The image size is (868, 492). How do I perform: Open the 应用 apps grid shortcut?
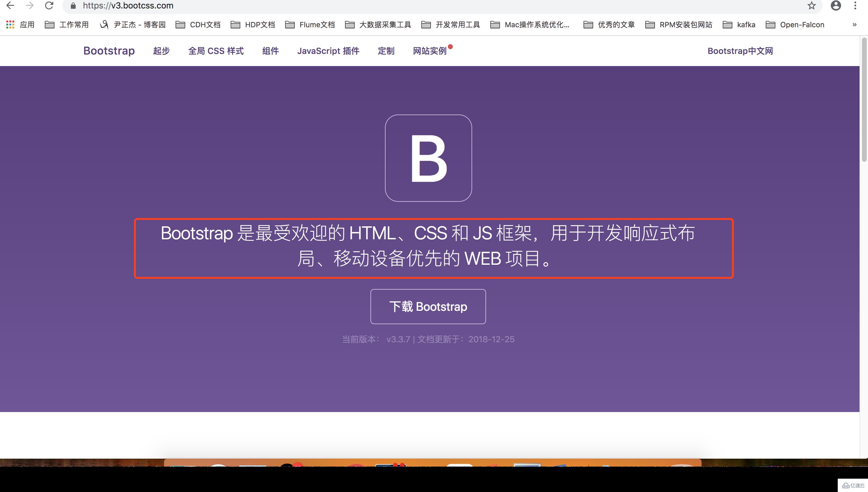pyautogui.click(x=20, y=25)
